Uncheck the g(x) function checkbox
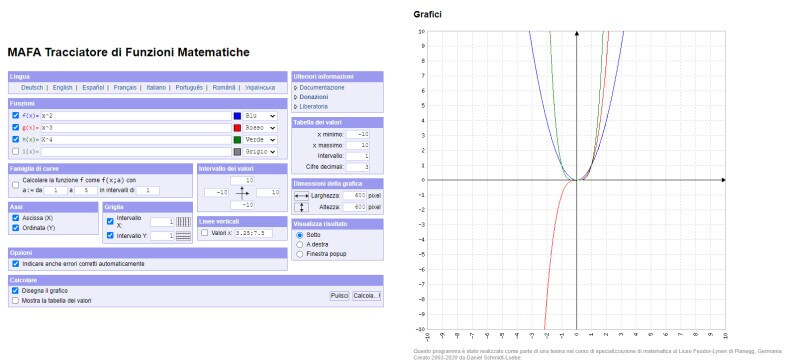This screenshot has height=362, width=793. tap(16, 127)
